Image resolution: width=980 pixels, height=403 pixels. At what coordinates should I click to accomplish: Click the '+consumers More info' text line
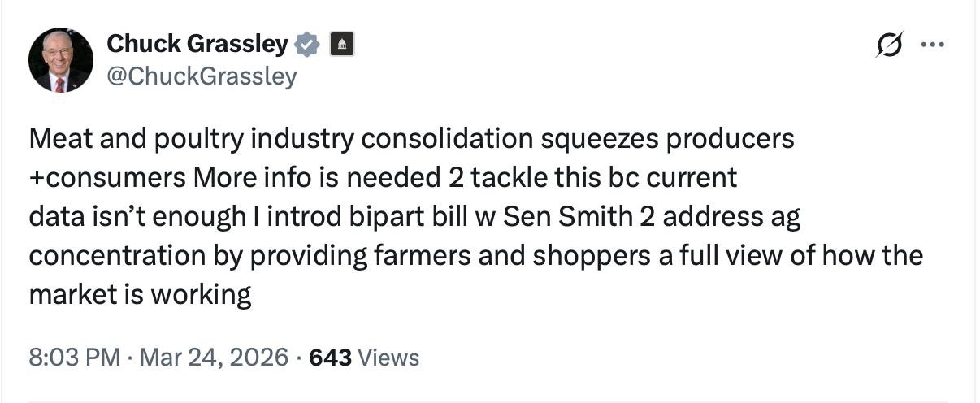pos(143,178)
